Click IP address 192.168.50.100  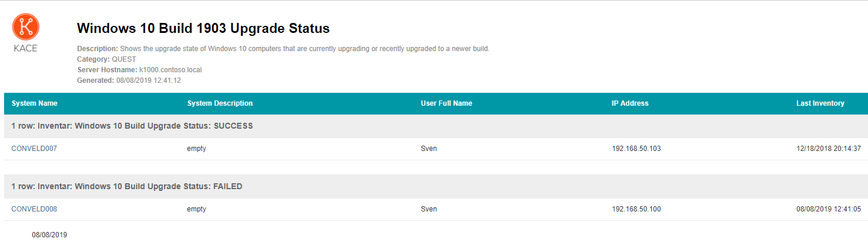coord(636,209)
